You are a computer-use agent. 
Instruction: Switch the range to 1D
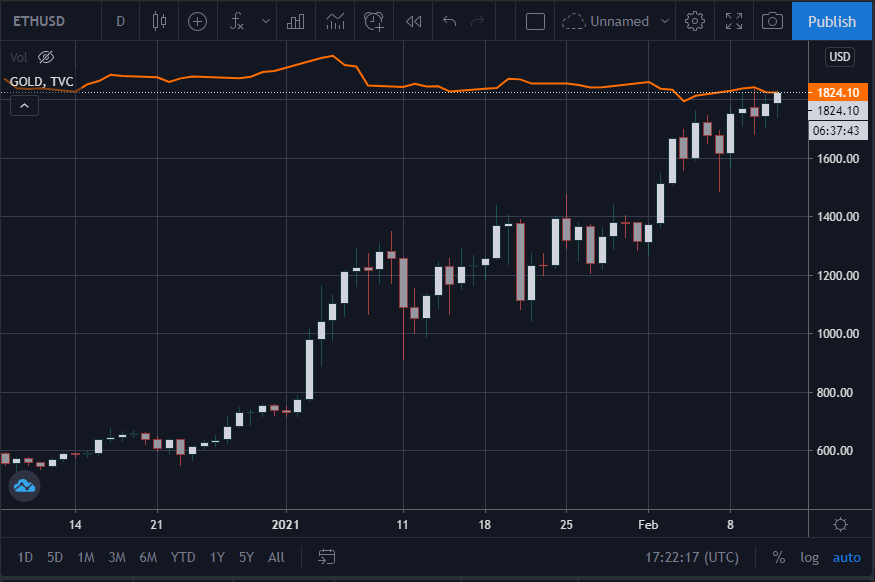click(x=25, y=557)
